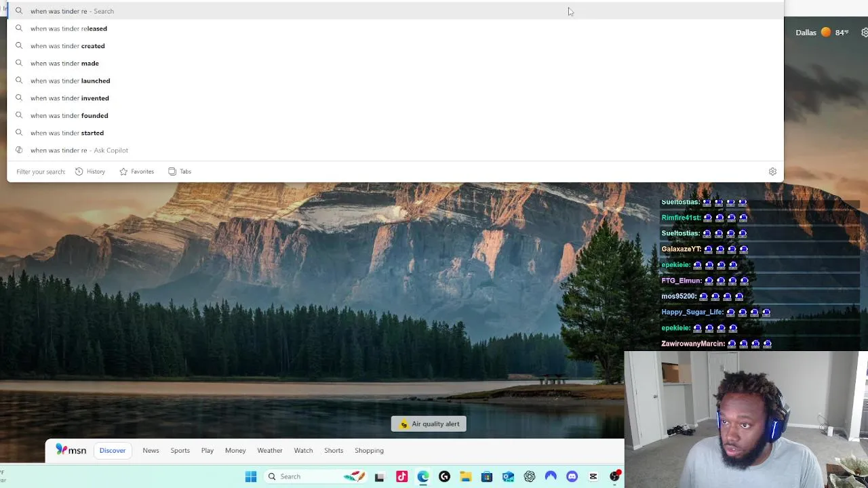Viewport: 868px width, 488px height.
Task: Click chat username GalaxazeYT
Action: (x=682, y=249)
